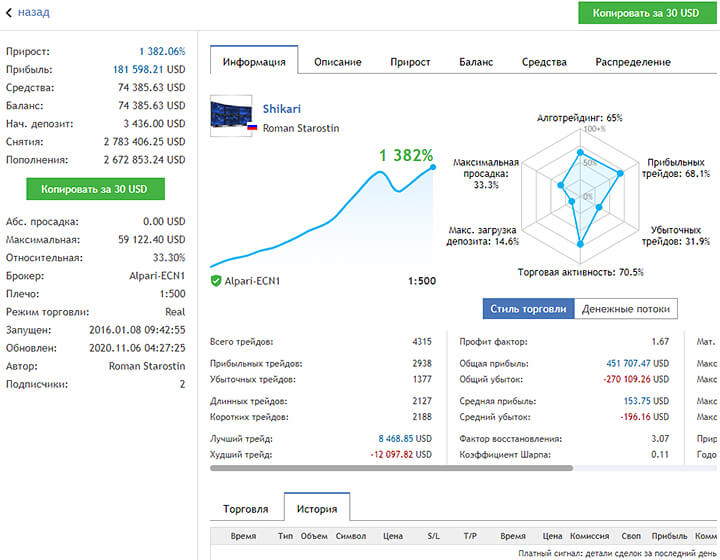Click the radar chart profitable trades point

[620, 173]
